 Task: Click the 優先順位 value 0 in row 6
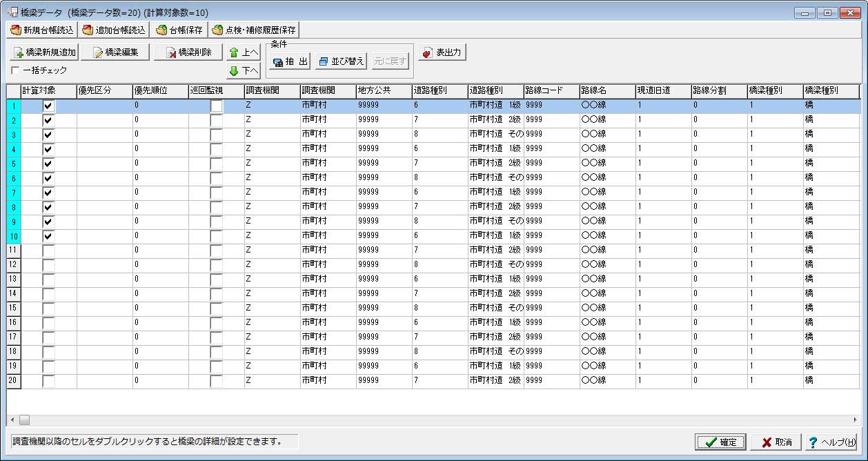click(x=160, y=178)
